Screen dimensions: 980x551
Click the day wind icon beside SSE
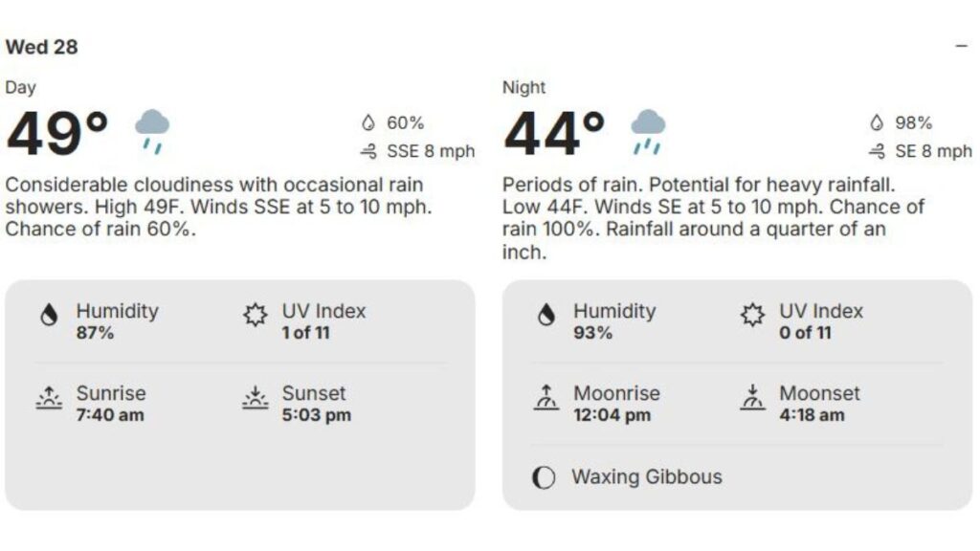pos(367,151)
